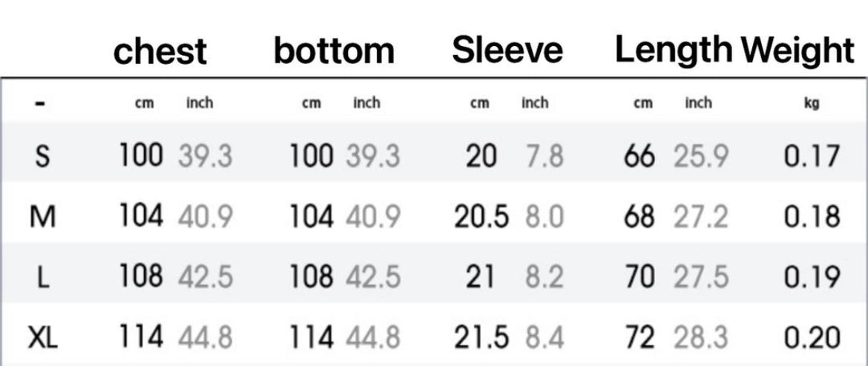The width and height of the screenshot is (868, 366).
Task: Click the bottom column header
Action: pos(334,51)
